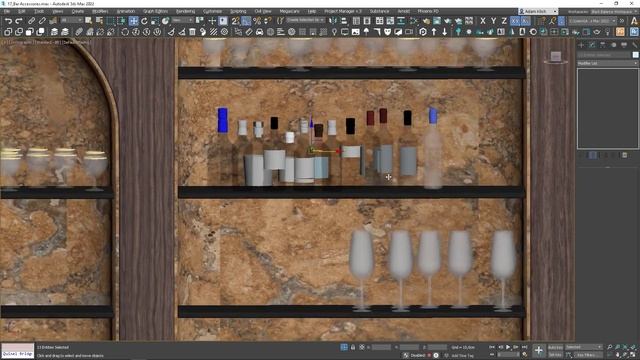Click the diagonal hatch lines icon
Screen dimensions: 640x360
tap(213, 32)
